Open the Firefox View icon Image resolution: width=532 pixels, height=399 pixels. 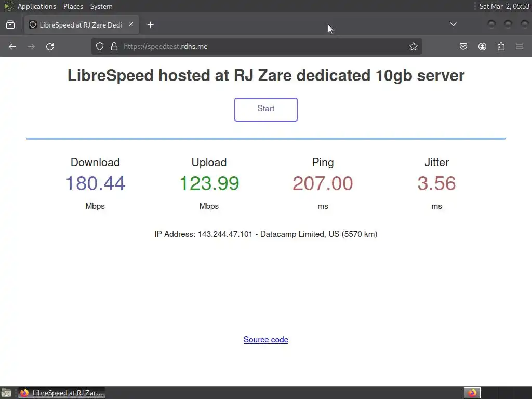point(10,25)
